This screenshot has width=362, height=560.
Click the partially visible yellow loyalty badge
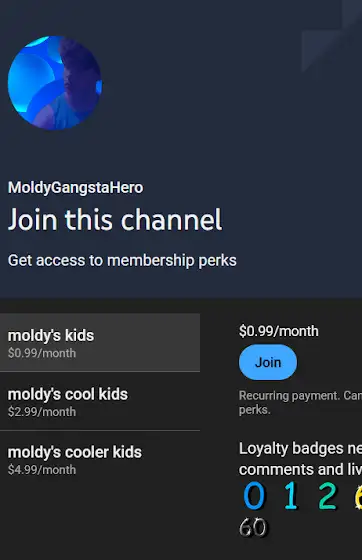coord(358,495)
